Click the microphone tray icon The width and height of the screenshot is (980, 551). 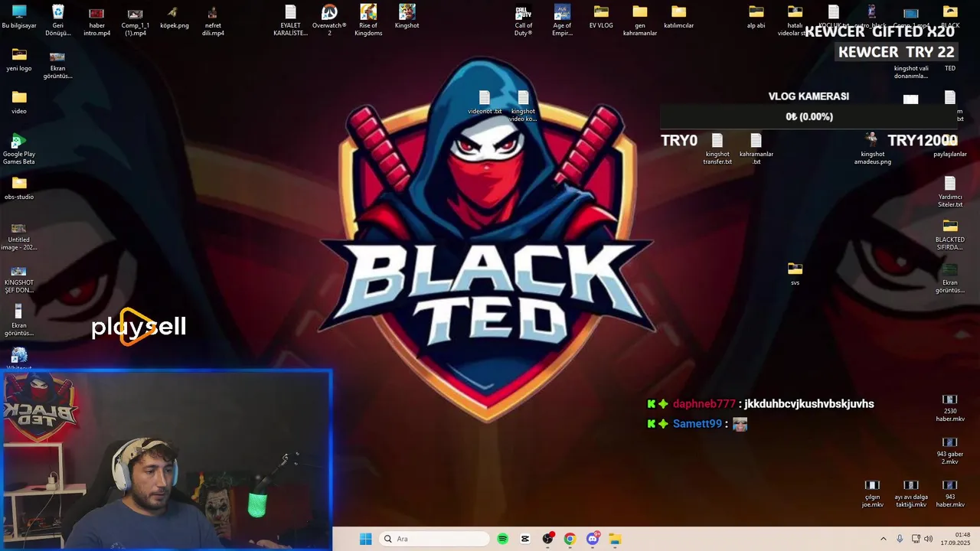coord(900,539)
